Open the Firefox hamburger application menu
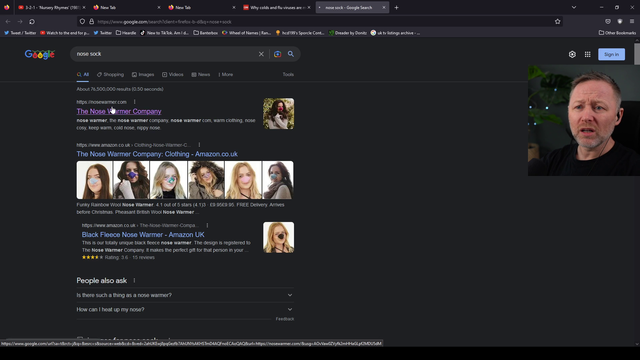This screenshot has width=640, height=360. 632,22
